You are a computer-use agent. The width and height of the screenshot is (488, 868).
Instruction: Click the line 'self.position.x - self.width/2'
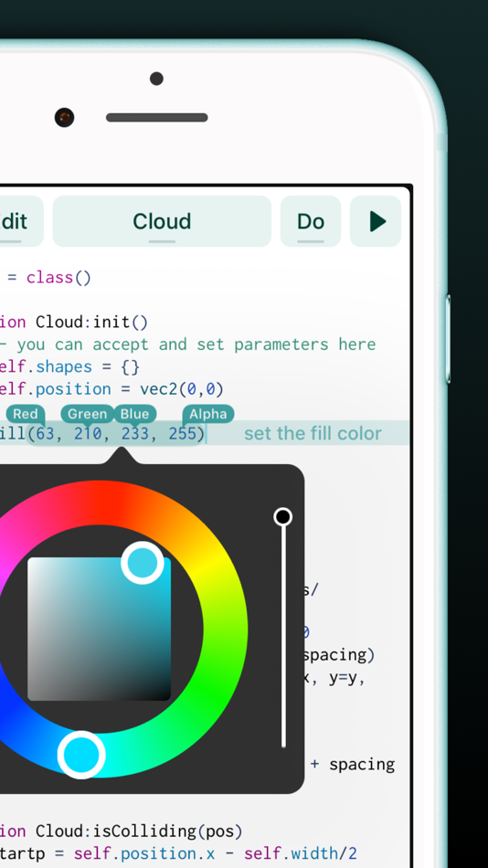(215, 853)
